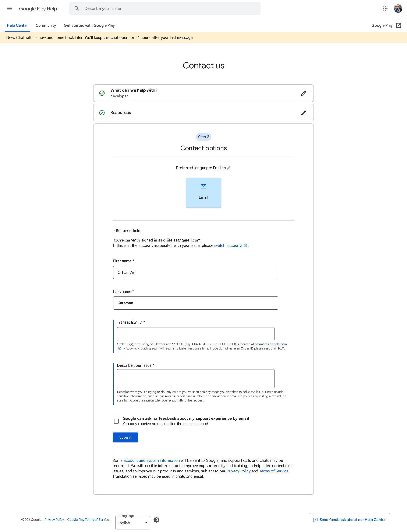Viewport: 407px width, 532px height.
Task: Focus the Describe your issue search box
Action: tap(165, 9)
